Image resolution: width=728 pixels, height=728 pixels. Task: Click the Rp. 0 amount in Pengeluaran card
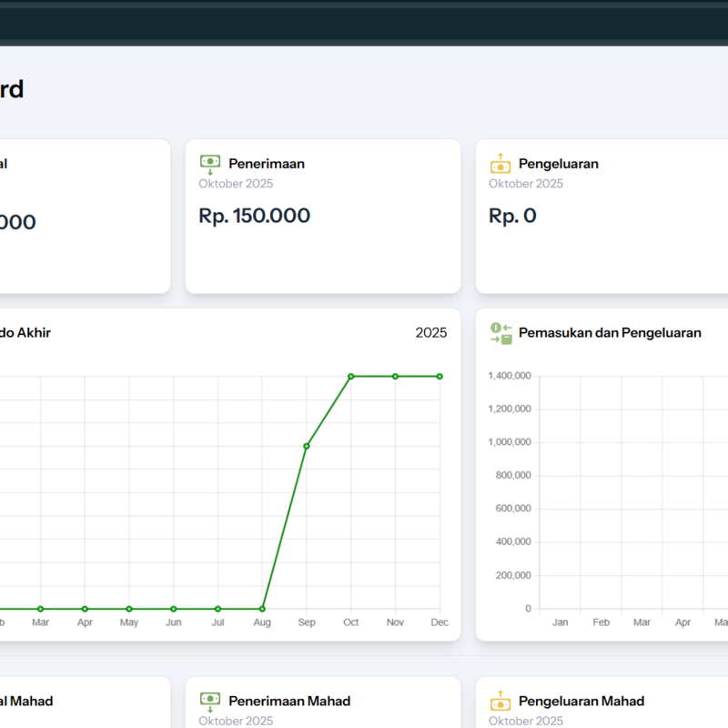click(x=512, y=216)
